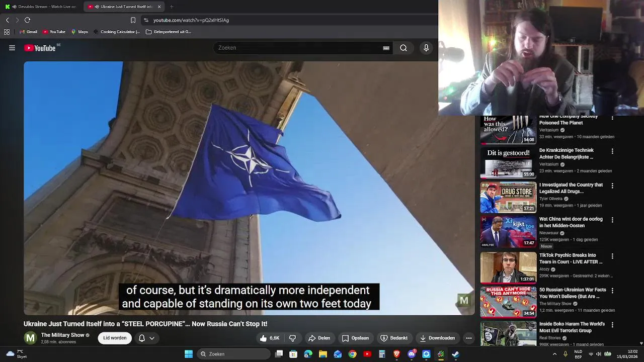The height and width of the screenshot is (362, 644).
Task: Play the Drug Store thumbnail video
Action: tap(508, 197)
